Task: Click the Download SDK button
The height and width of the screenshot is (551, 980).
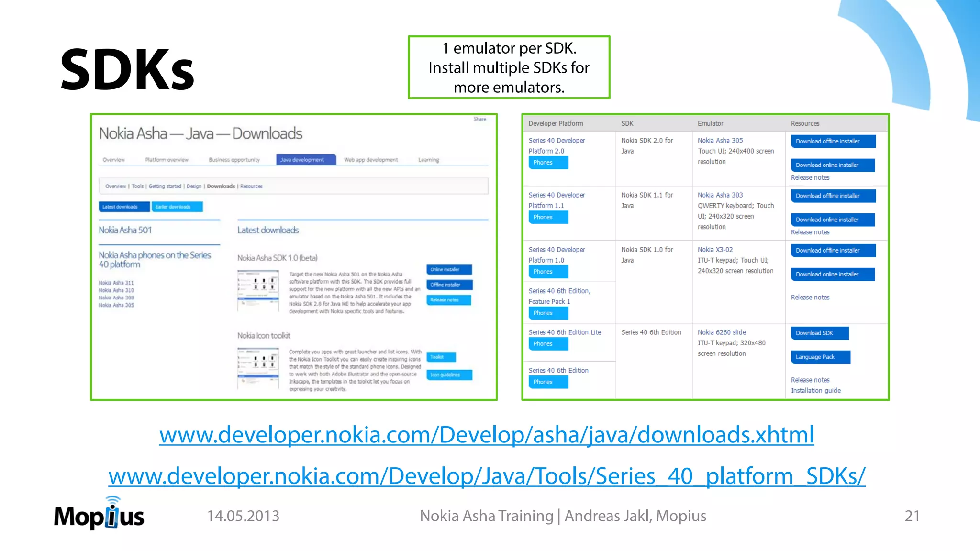Action: [x=820, y=333]
